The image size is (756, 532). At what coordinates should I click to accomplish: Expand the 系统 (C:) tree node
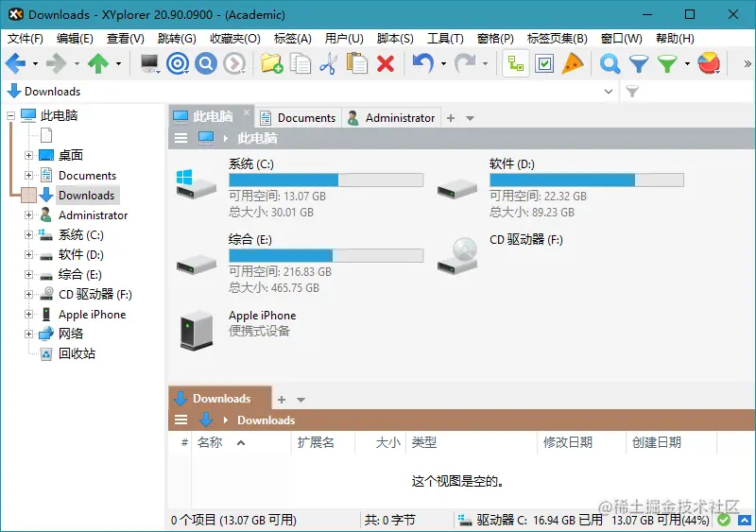coord(28,235)
